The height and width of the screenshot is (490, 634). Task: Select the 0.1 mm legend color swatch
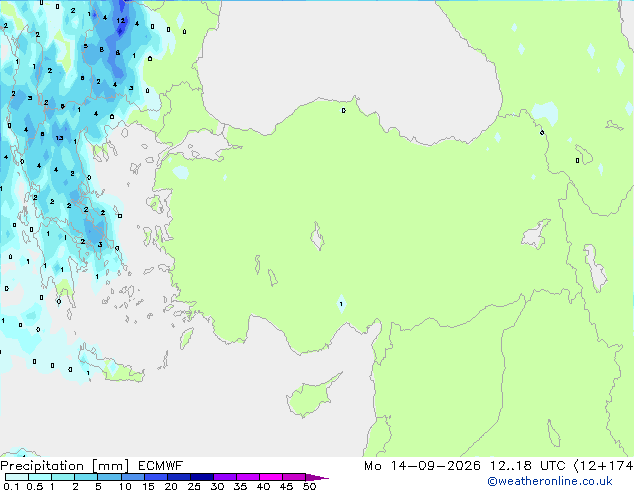pyautogui.click(x=17, y=477)
